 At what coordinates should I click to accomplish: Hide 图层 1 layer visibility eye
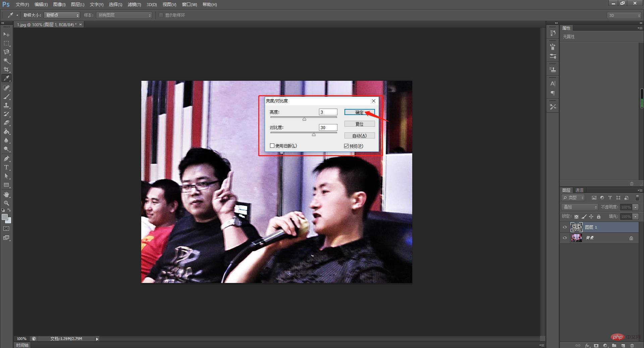tap(565, 227)
